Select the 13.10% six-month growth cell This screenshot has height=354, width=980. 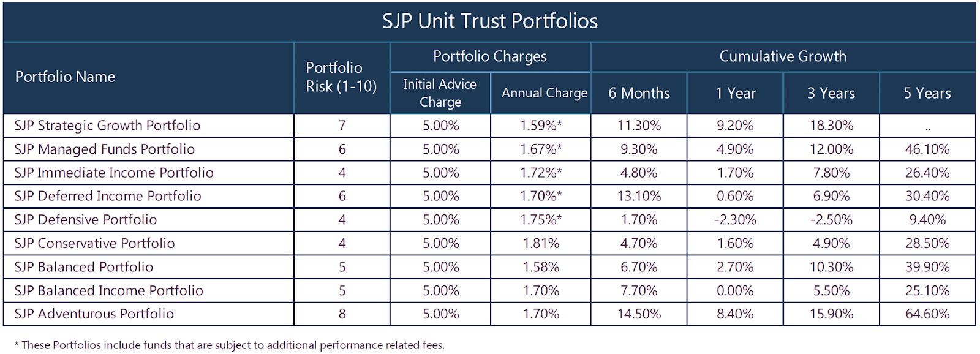[639, 197]
